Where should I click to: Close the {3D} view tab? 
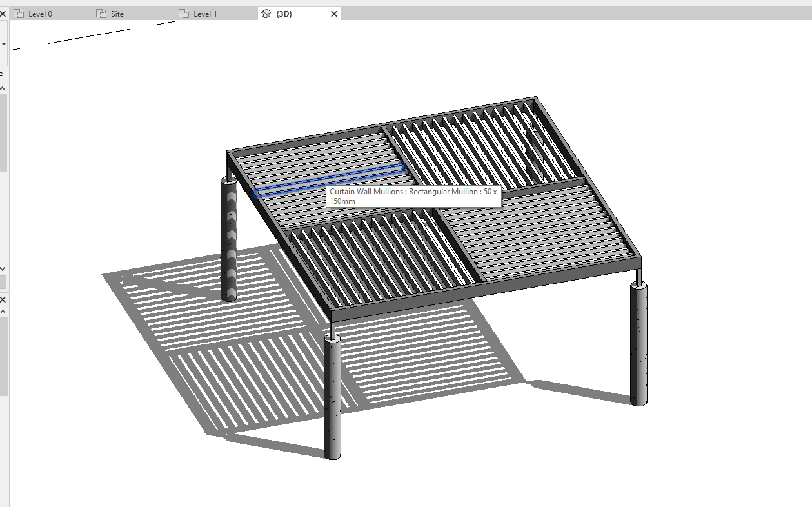click(333, 13)
